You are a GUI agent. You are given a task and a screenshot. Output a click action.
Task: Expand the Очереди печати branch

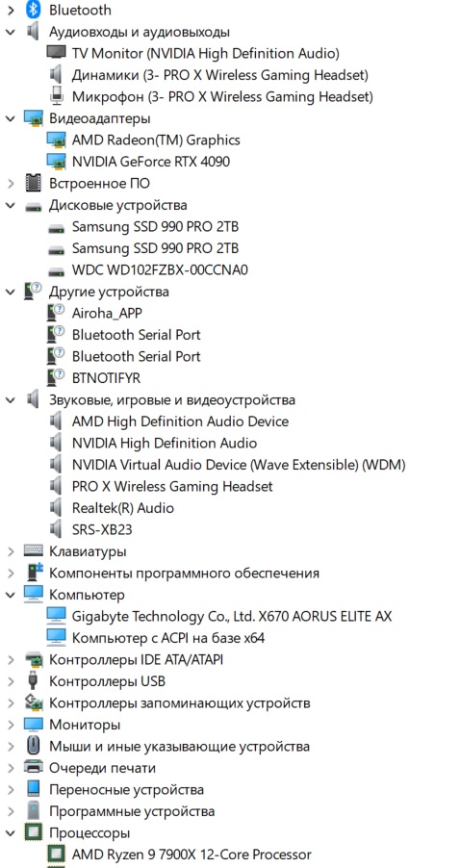(x=10, y=768)
